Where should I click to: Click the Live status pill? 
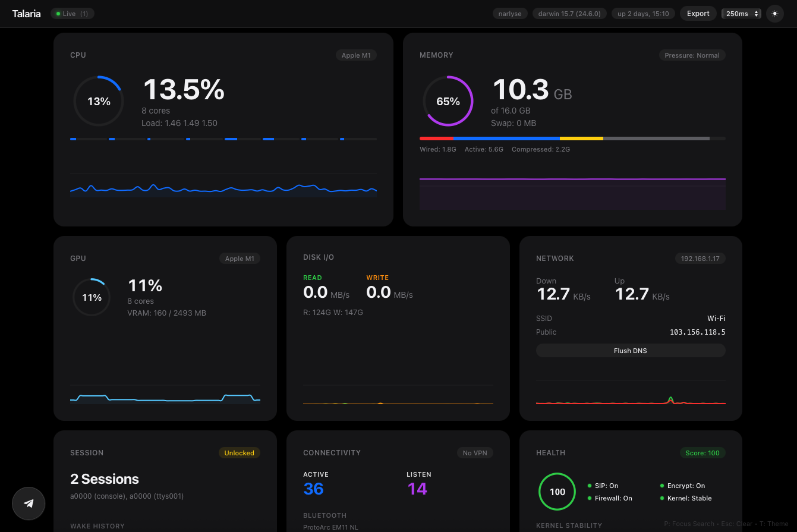pyautogui.click(x=73, y=14)
